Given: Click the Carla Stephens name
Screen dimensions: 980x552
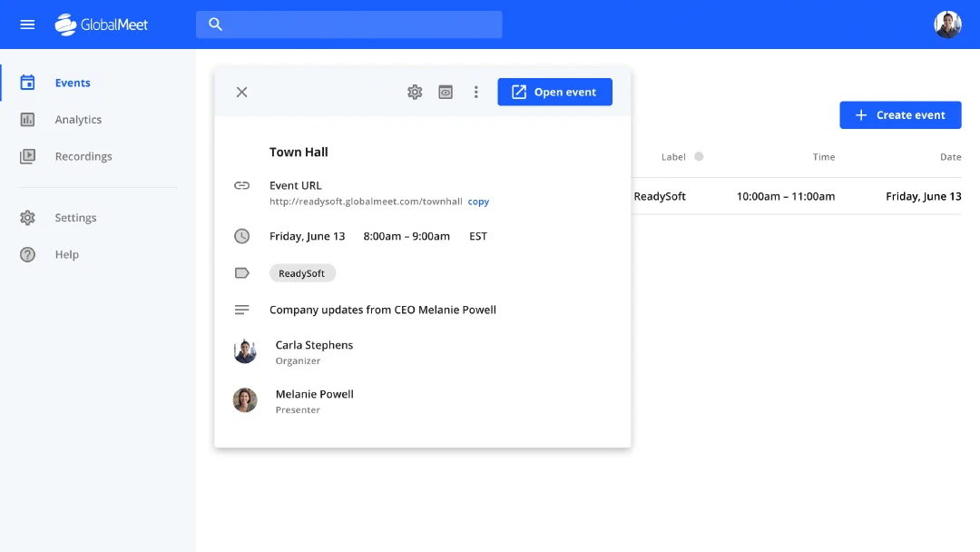Looking at the screenshot, I should pyautogui.click(x=314, y=345).
